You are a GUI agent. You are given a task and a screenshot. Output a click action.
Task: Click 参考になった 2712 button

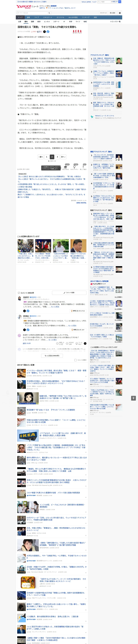pos(78,311)
